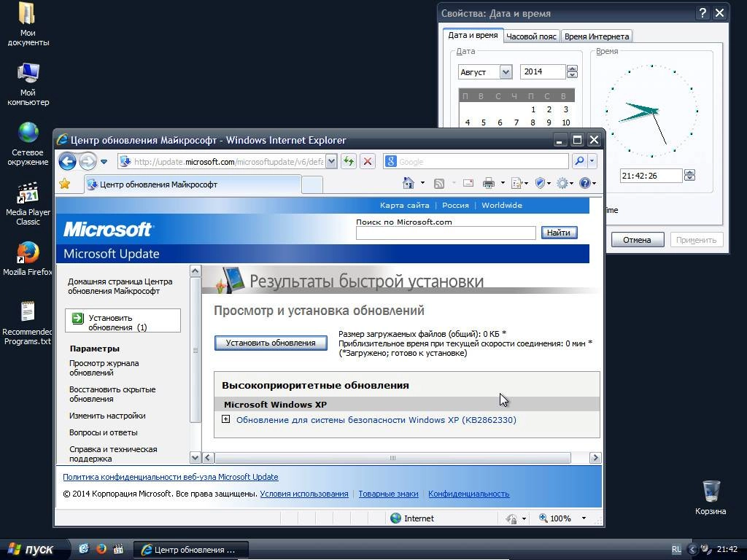Screen dimensions: 747x560
Task: Click Отмена in Date and Time dialog
Action: coord(637,239)
